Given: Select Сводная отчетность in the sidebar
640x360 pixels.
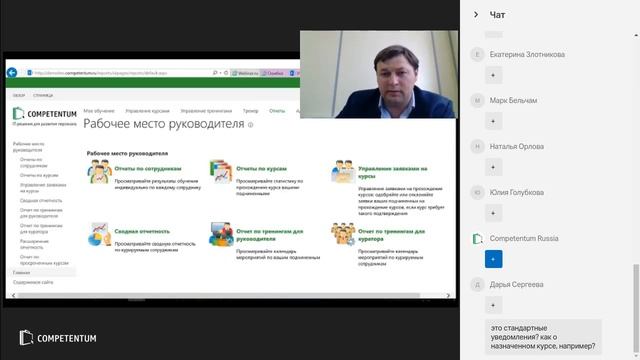Looking at the screenshot, I should tap(41, 200).
